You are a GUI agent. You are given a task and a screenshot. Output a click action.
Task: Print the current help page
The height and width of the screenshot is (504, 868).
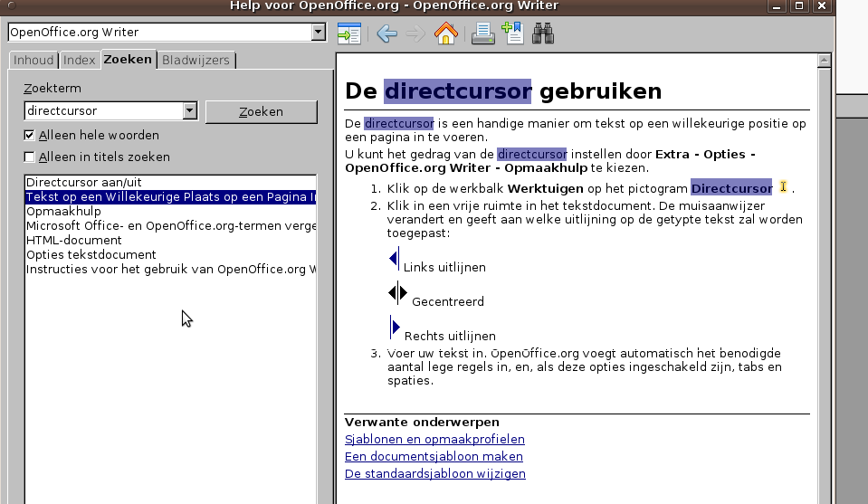[483, 34]
